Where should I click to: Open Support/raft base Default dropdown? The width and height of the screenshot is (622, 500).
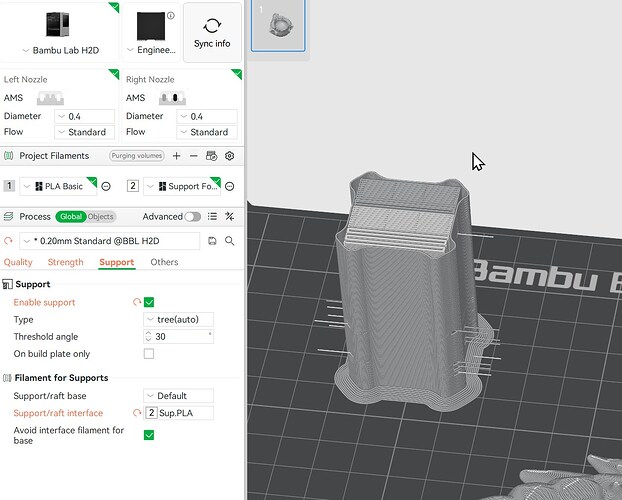point(179,396)
